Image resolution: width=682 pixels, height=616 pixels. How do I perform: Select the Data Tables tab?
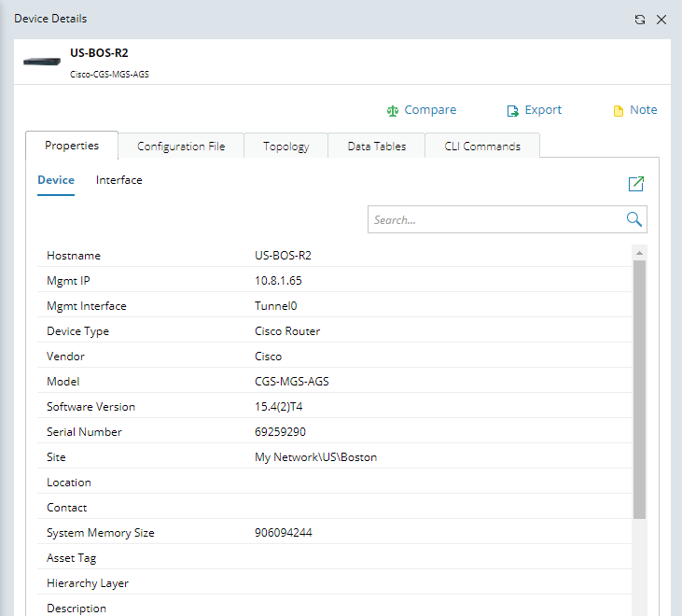point(377,147)
